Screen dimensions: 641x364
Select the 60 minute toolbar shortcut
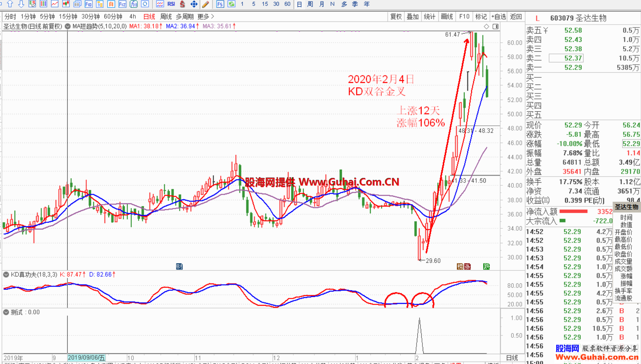click(x=287, y=4)
